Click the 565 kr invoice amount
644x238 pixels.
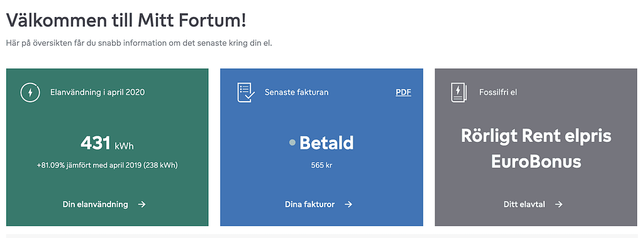321,166
